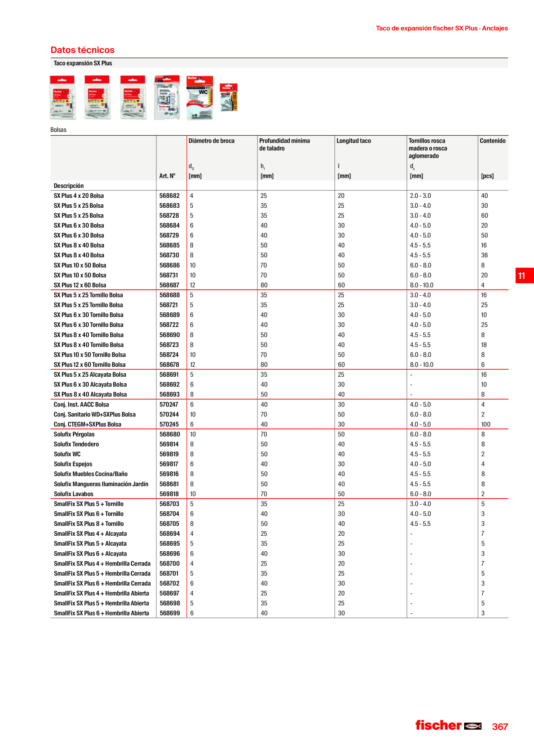Image resolution: width=534 pixels, height=756 pixels.
Task: Select 'SX Plus 12 x 60 Tornillo Bolsa' row
Action: (279, 365)
